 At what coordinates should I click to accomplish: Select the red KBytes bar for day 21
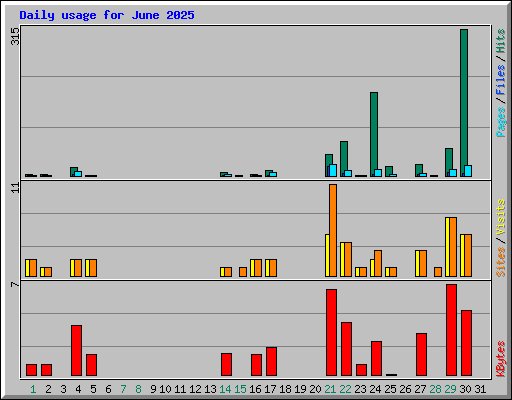tap(331, 333)
